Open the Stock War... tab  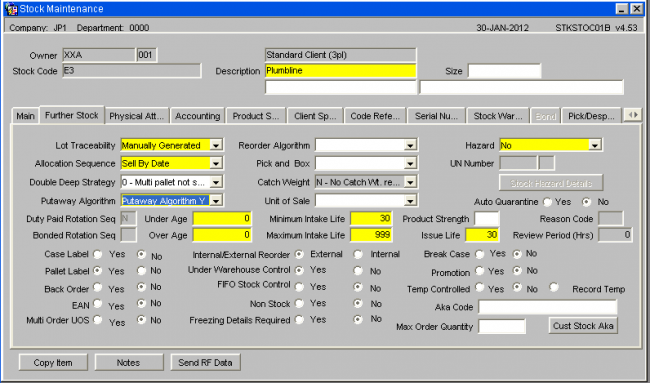498,116
